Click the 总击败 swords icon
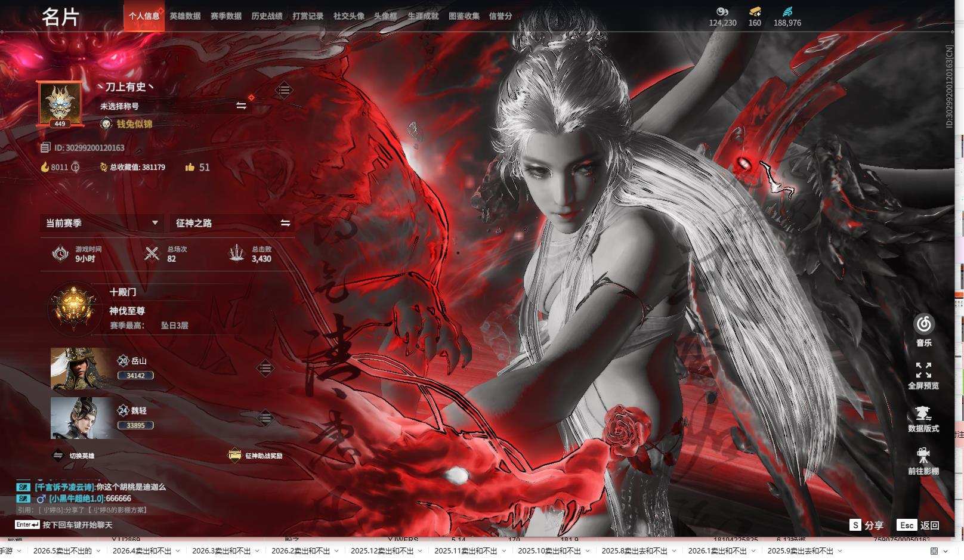The image size is (964, 560). tap(237, 253)
